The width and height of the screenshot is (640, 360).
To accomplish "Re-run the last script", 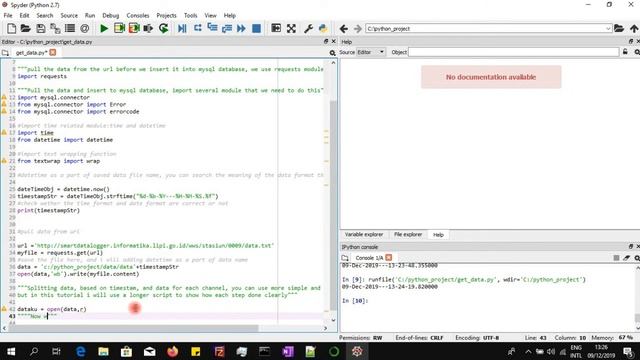I will 163,28.
